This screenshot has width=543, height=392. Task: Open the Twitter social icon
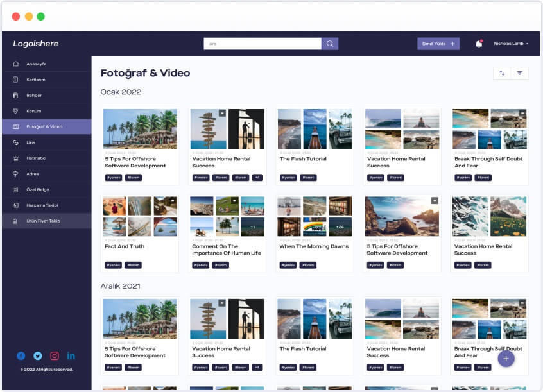[x=38, y=355]
